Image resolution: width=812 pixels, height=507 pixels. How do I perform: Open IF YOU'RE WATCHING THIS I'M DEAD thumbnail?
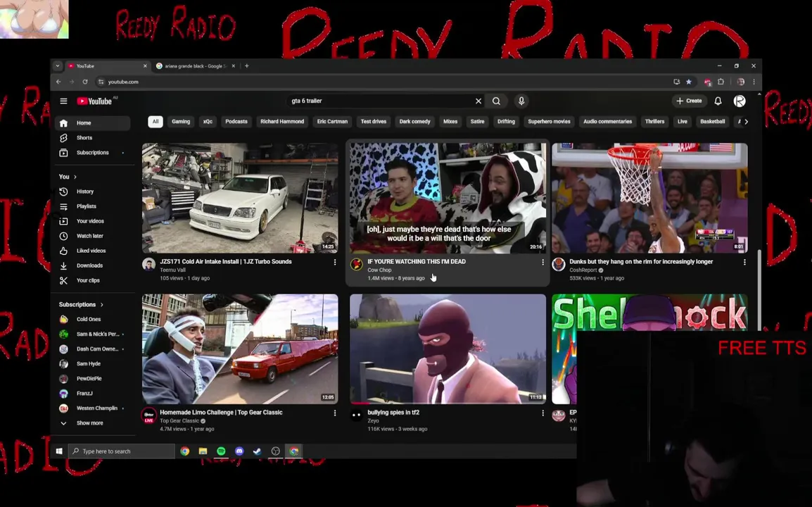click(448, 198)
